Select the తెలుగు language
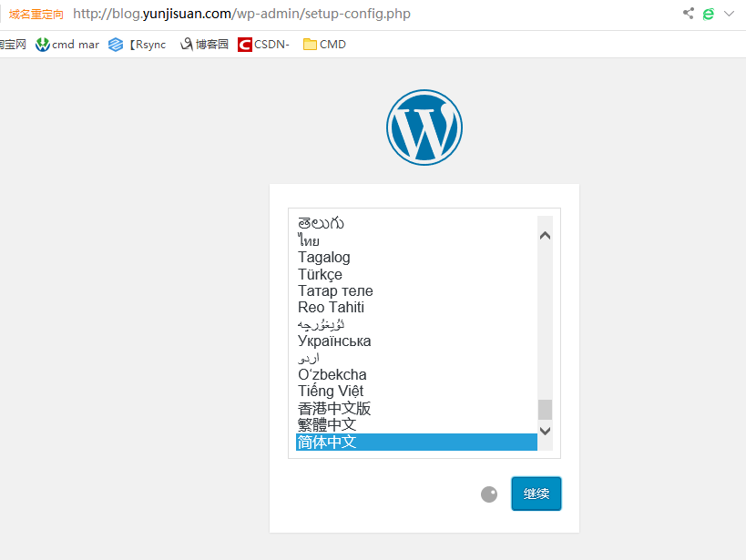The width and height of the screenshot is (746, 560). [416, 223]
